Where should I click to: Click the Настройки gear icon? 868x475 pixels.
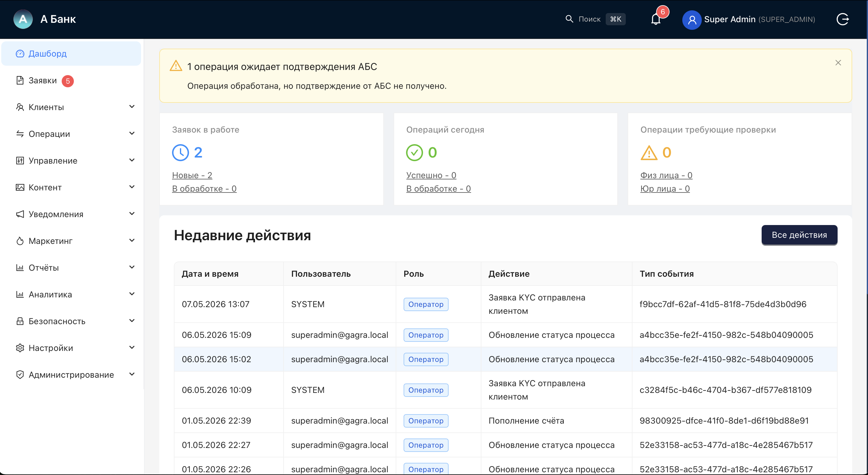pyautogui.click(x=20, y=348)
